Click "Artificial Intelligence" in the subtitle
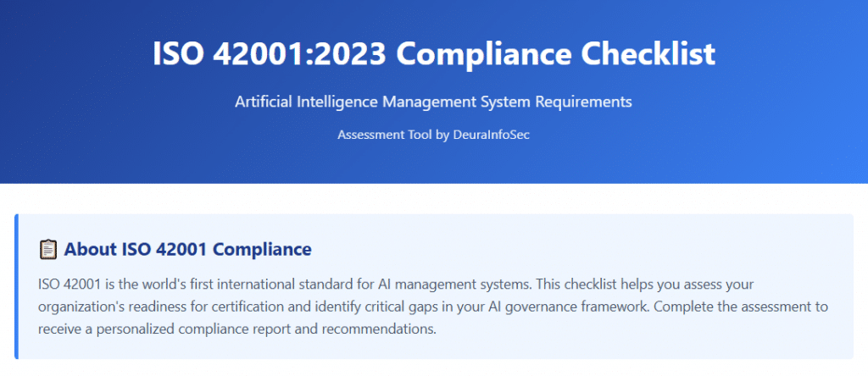Viewport: 868px width, 376px height. (308, 102)
